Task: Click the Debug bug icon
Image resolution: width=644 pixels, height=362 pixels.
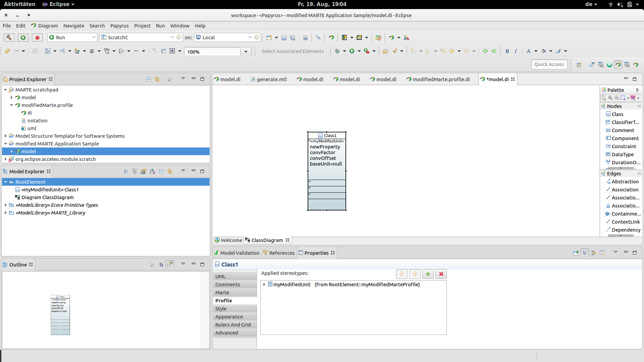Action: (337, 51)
